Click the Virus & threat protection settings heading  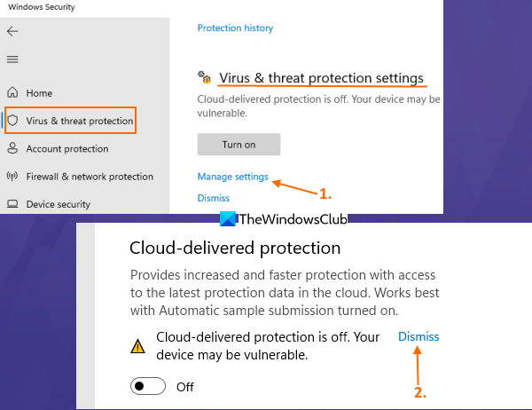(321, 78)
